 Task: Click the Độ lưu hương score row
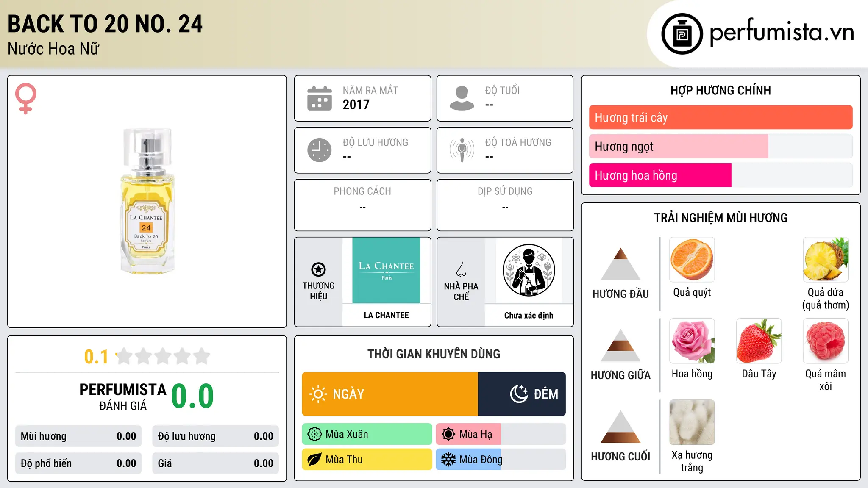215,436
